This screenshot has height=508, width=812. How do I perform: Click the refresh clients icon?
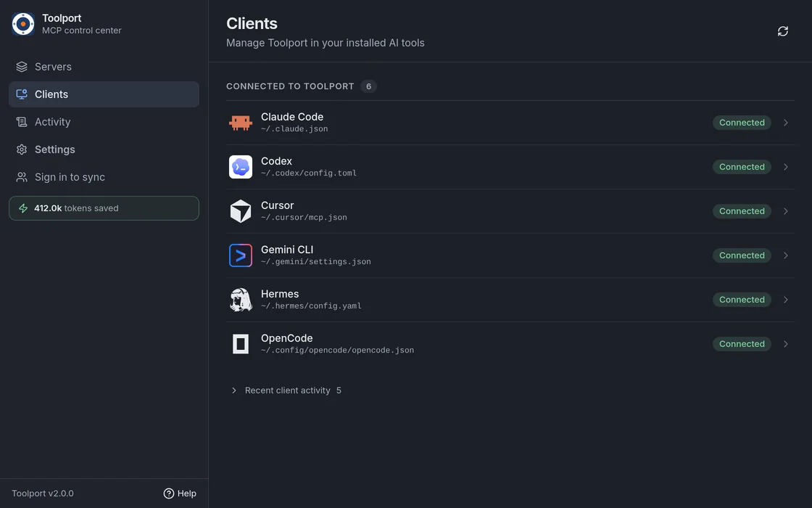783,31
